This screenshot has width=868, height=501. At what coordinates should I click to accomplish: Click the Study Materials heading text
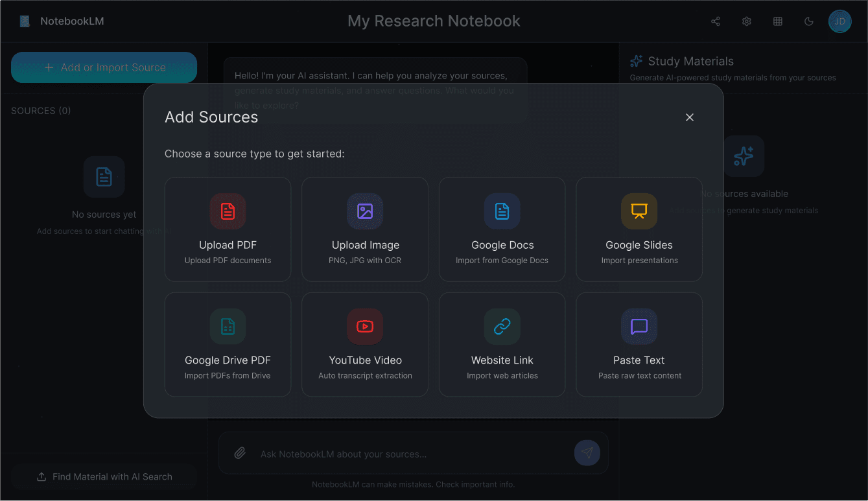click(x=691, y=62)
